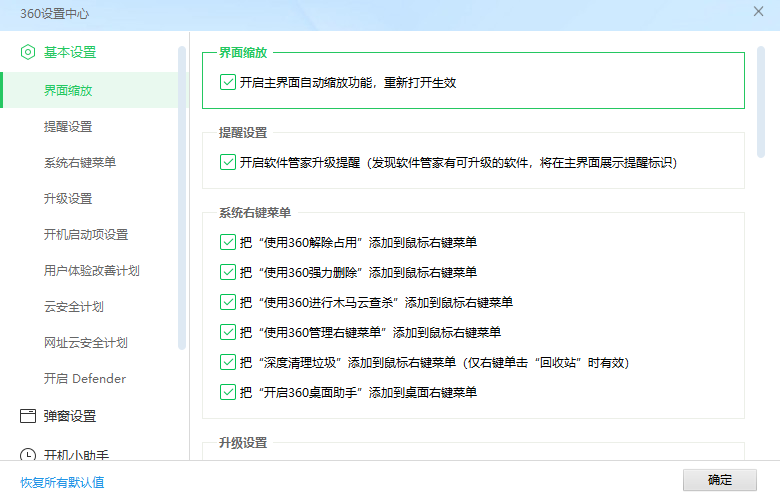Viewport: 780px width, 500px height.
Task: Click the 升级设置 section heading
Action: coord(243,442)
